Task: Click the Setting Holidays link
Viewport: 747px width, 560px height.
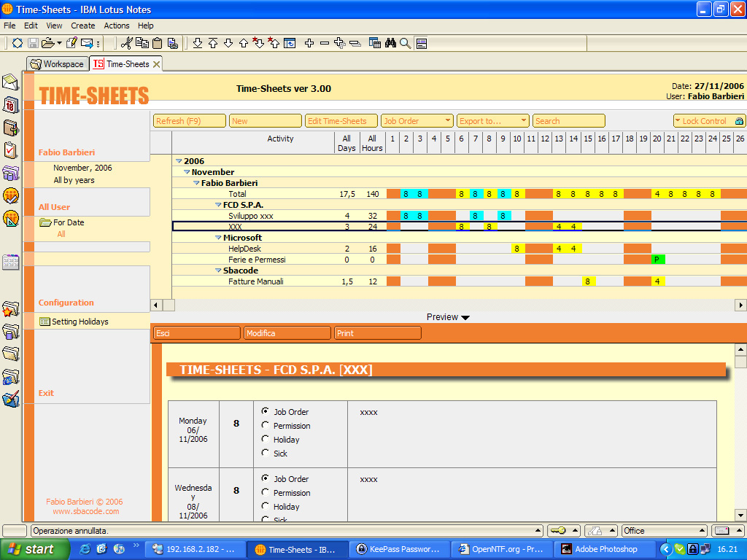Action: tap(80, 322)
